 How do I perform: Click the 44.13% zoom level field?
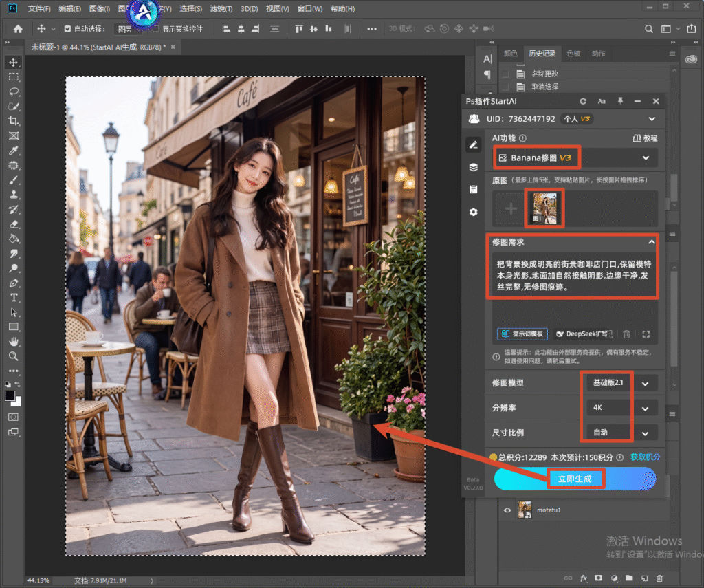tap(38, 580)
